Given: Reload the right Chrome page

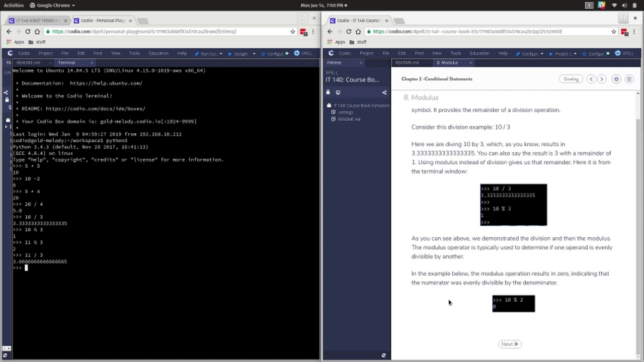Looking at the screenshot, I should coord(349,31).
